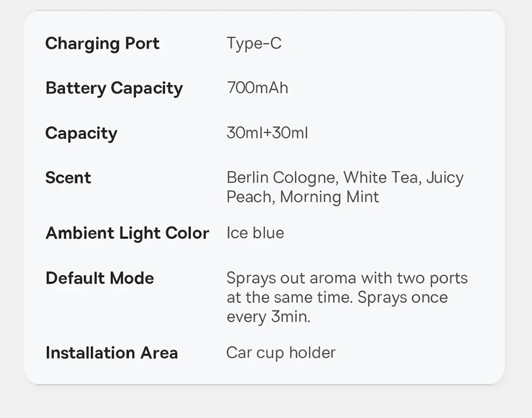Select the 700mAh value

(257, 88)
